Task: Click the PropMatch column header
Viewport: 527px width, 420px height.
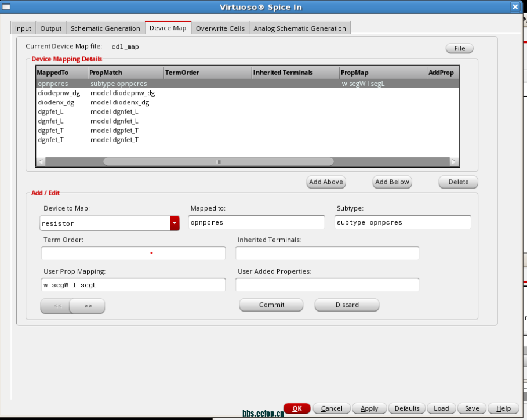Action: (x=126, y=73)
